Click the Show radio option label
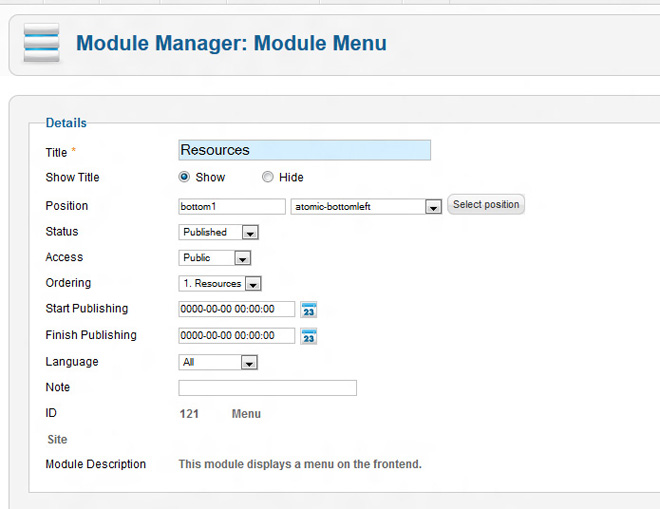The width and height of the screenshot is (660, 509). (x=210, y=178)
